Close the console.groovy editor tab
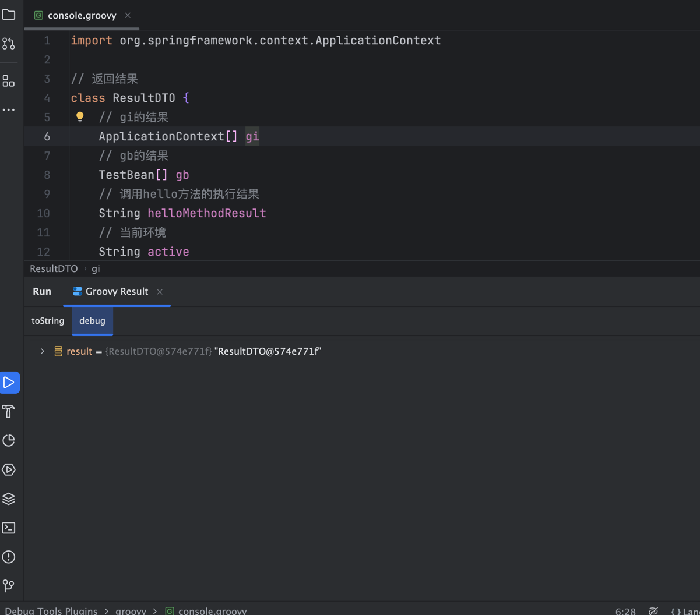Viewport: 700px width, 615px height. point(128,15)
